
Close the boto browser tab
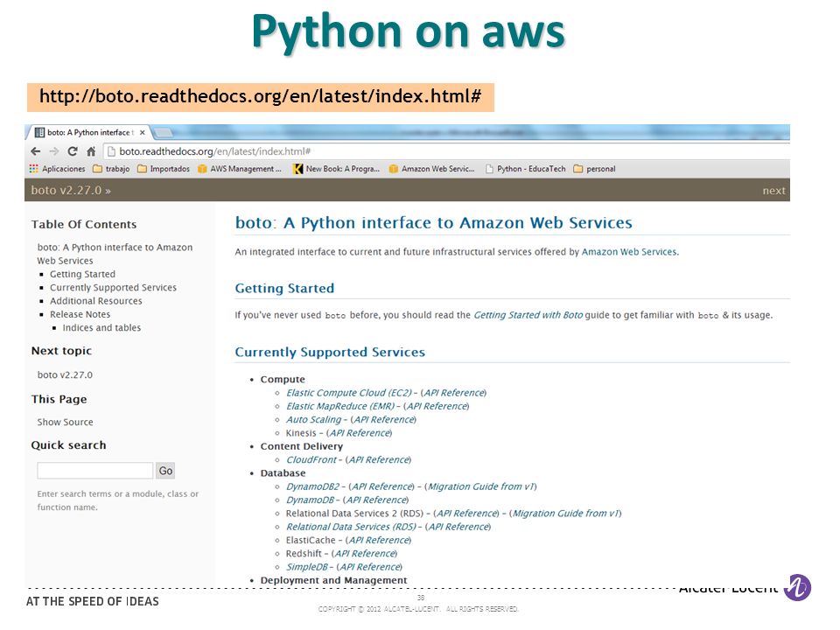pos(143,132)
